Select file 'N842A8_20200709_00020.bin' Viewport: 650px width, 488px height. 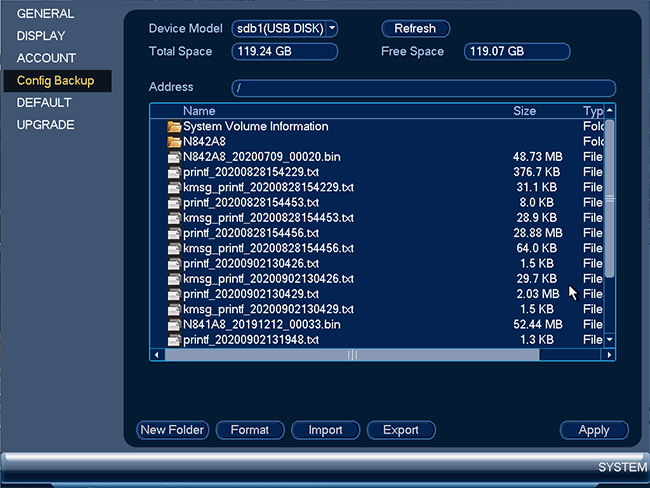coord(262,157)
